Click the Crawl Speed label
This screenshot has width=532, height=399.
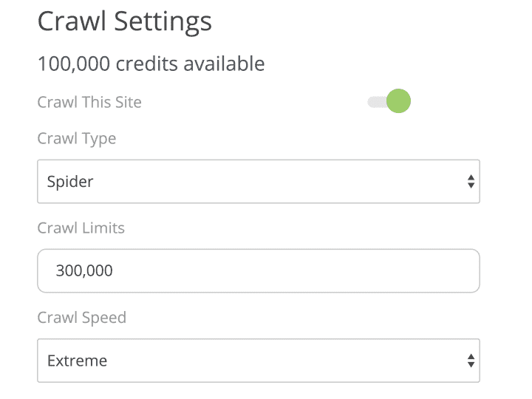tap(81, 318)
